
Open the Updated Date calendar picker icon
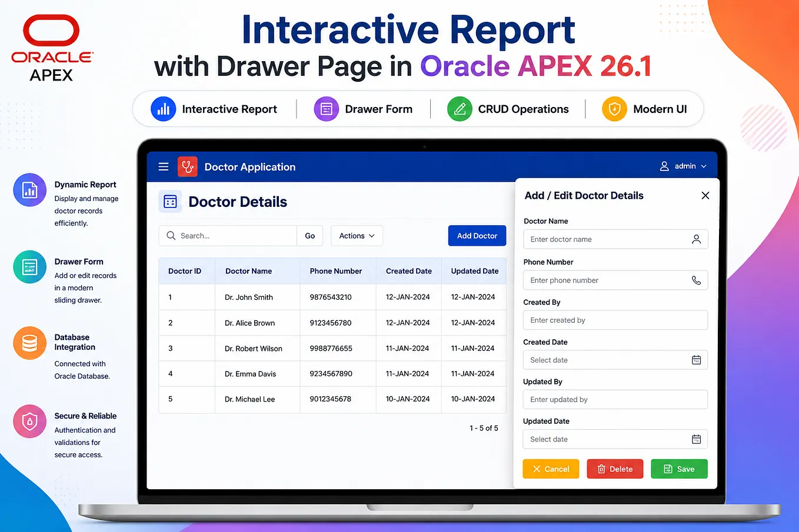click(x=696, y=439)
